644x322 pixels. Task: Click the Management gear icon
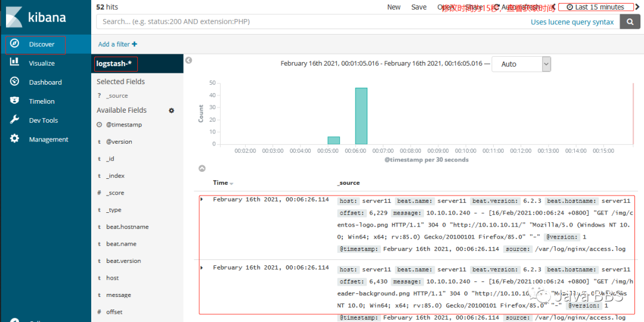(14, 138)
